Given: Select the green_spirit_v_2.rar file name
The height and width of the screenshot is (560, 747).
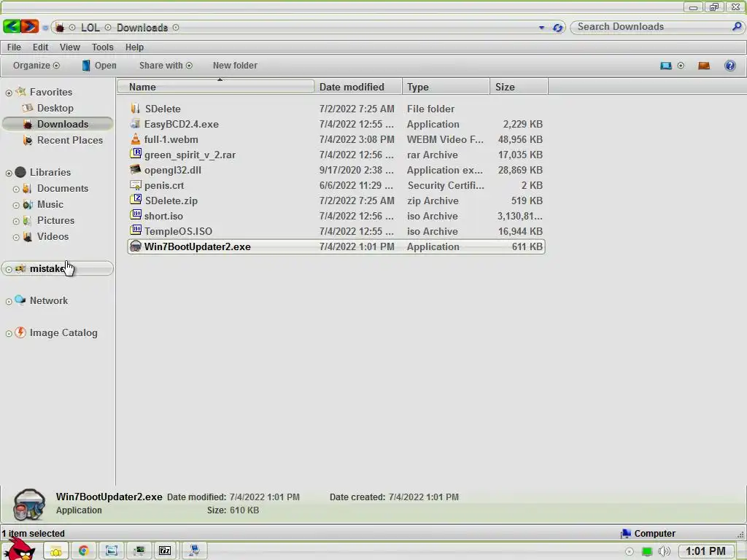Looking at the screenshot, I should 190,155.
